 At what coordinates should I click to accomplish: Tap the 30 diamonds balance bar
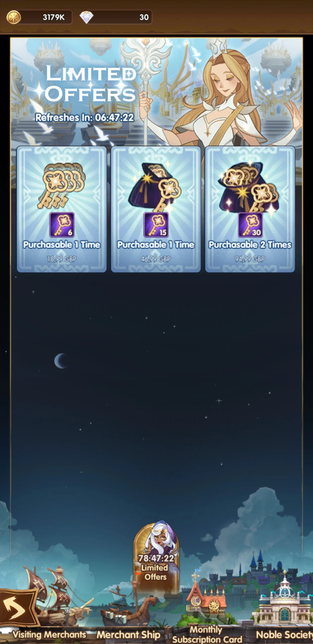coord(116,17)
